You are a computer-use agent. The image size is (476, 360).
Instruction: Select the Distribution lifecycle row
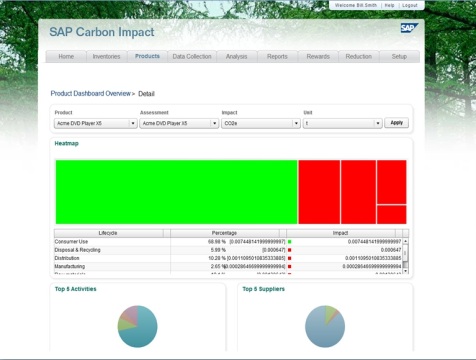(228, 258)
